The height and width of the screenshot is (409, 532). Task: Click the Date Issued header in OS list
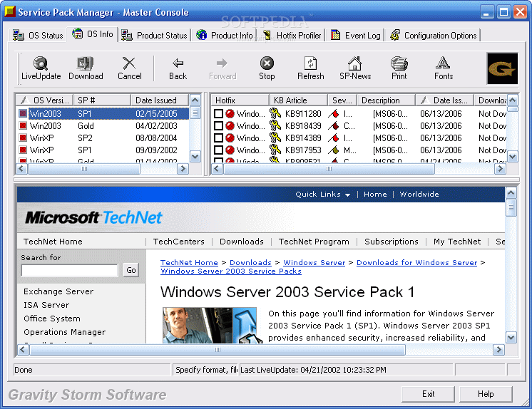[x=160, y=100]
